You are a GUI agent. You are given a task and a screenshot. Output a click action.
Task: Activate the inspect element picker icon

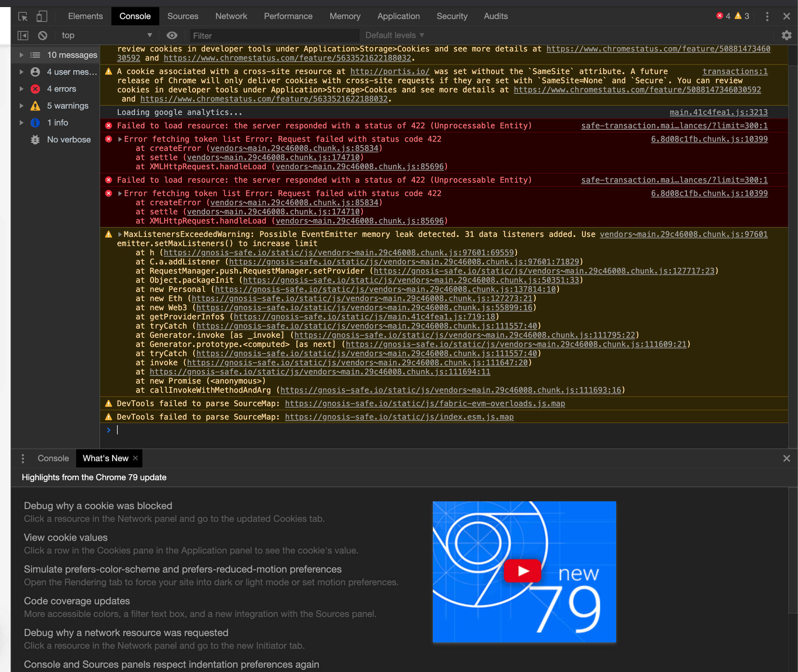(23, 16)
